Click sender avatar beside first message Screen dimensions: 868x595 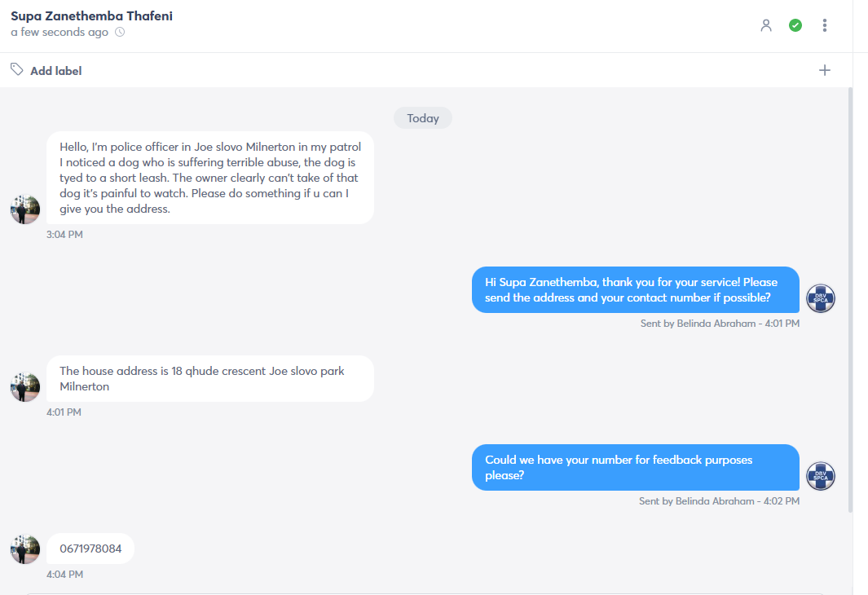[25, 209]
